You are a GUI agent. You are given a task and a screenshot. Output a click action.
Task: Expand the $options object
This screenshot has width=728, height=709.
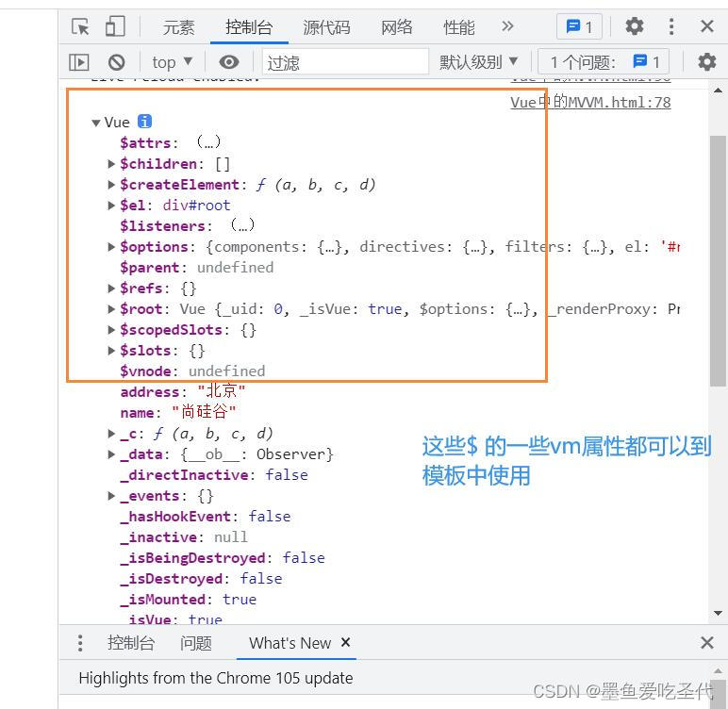coord(111,247)
